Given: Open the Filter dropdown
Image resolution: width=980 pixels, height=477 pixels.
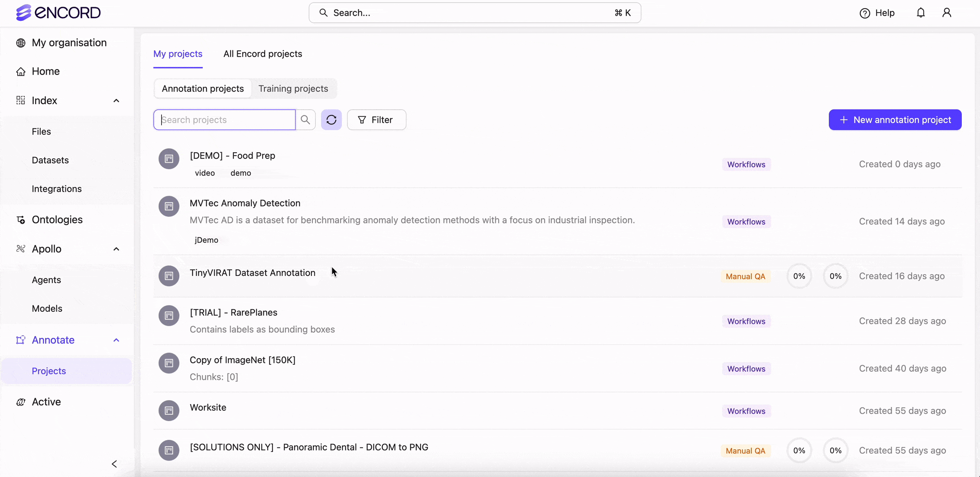Looking at the screenshot, I should click(x=376, y=120).
